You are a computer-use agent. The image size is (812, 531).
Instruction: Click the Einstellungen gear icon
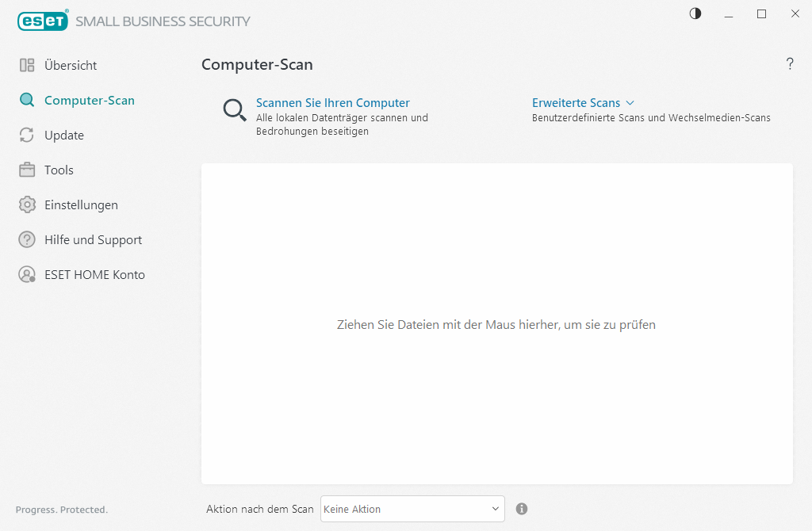pyautogui.click(x=27, y=205)
